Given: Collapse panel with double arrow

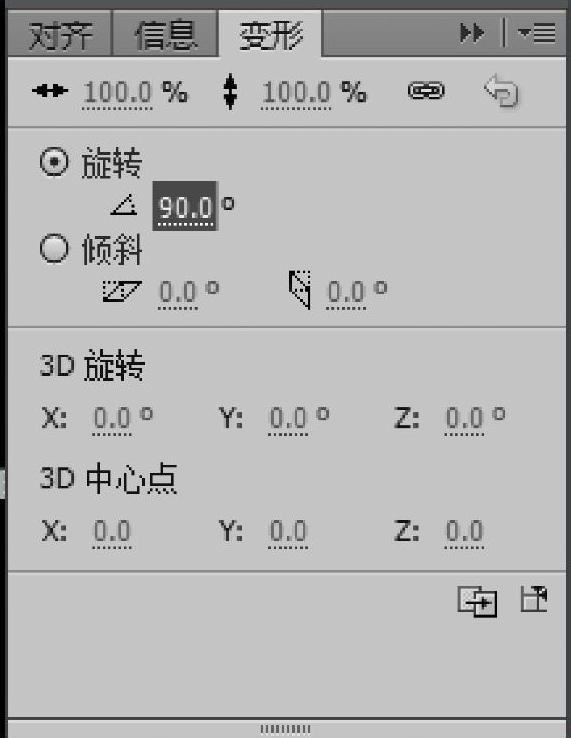Looking at the screenshot, I should pyautogui.click(x=472, y=33).
